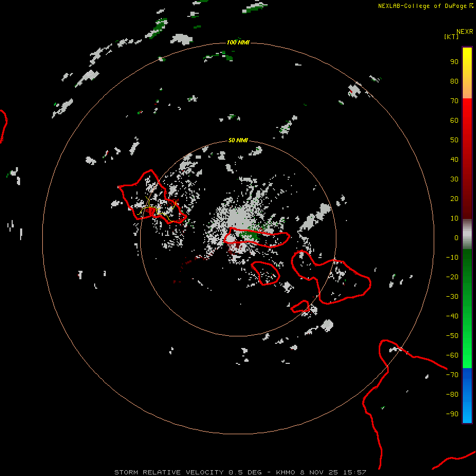Click the NEXR label above the color scale
This screenshot has width=476, height=476.
click(x=464, y=32)
